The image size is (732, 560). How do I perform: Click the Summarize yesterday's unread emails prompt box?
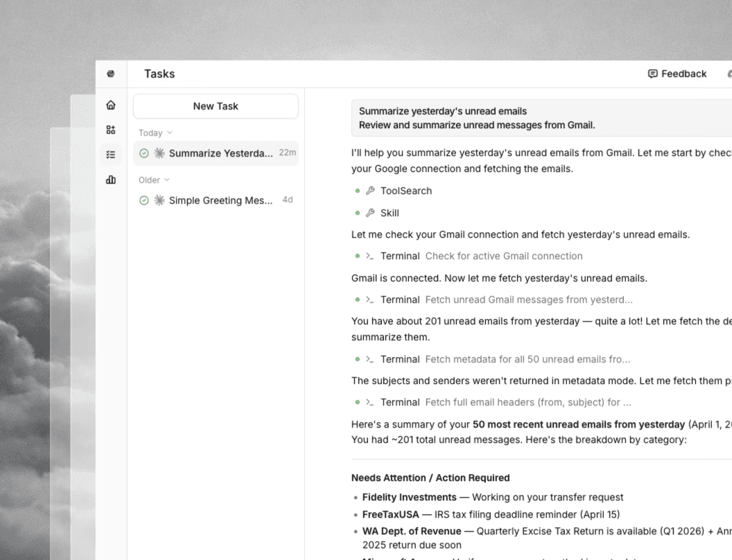(x=541, y=118)
